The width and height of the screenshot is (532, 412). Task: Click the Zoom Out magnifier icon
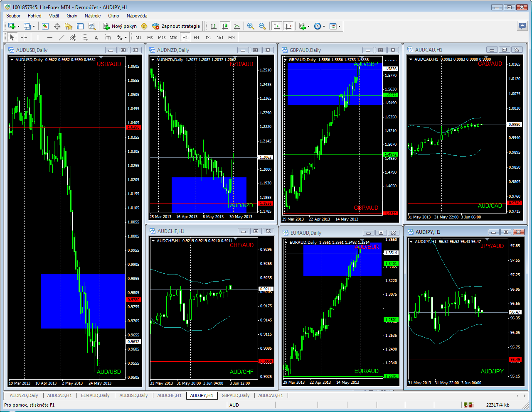pyautogui.click(x=262, y=26)
